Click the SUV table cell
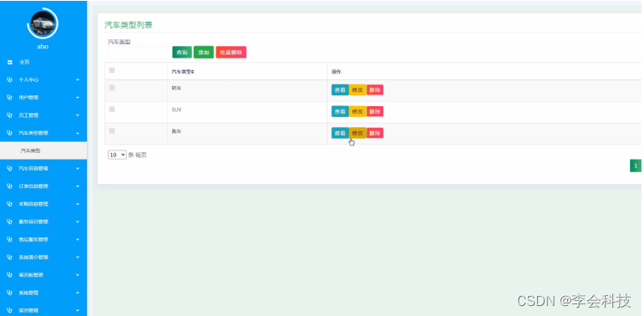644x316 pixels. pyautogui.click(x=247, y=112)
